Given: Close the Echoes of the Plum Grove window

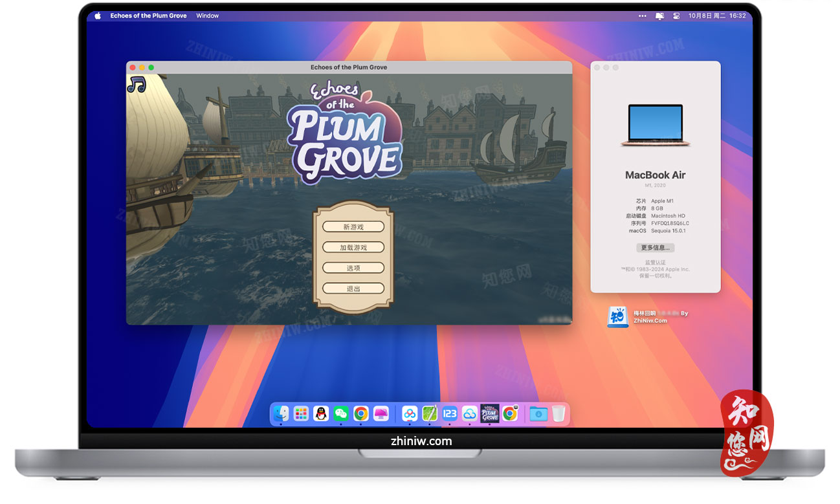Looking at the screenshot, I should (x=133, y=67).
